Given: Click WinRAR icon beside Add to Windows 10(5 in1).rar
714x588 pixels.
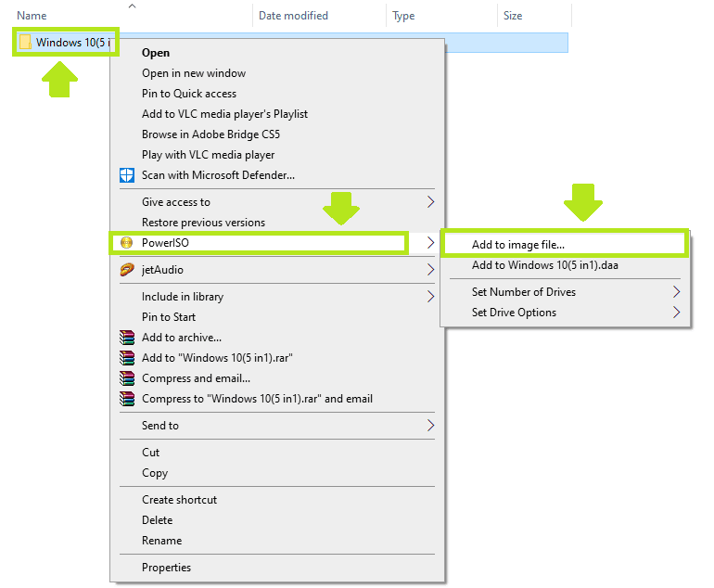Looking at the screenshot, I should (x=127, y=358).
